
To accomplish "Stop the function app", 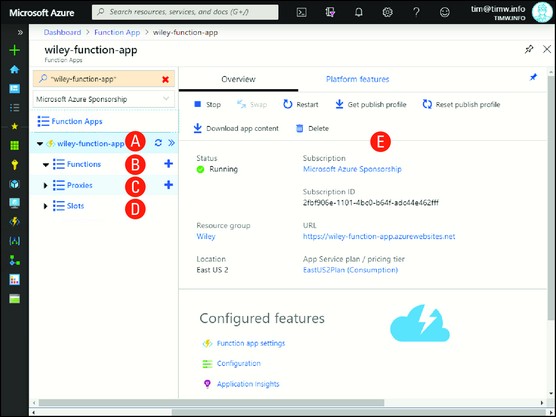I will pos(207,105).
